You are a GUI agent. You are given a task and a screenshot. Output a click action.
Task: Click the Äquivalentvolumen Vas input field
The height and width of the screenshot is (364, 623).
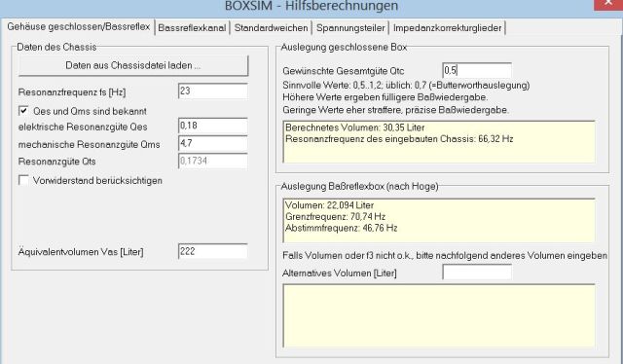[213, 251]
